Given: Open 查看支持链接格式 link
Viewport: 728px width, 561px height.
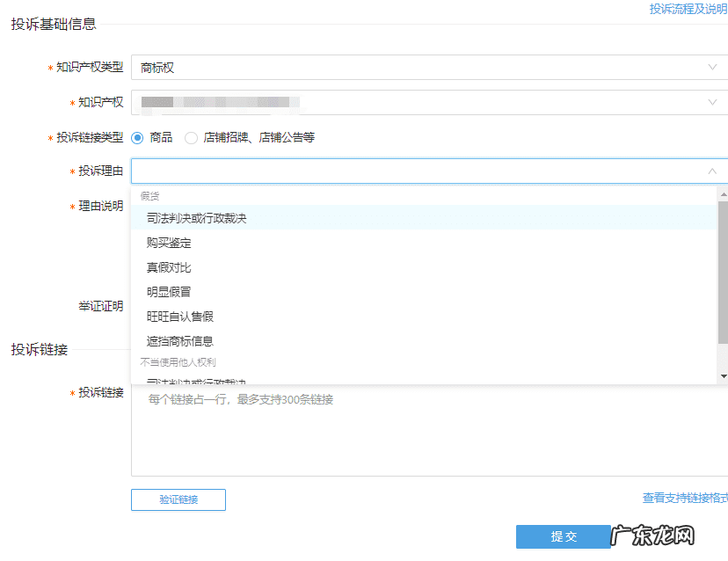Looking at the screenshot, I should [x=684, y=498].
